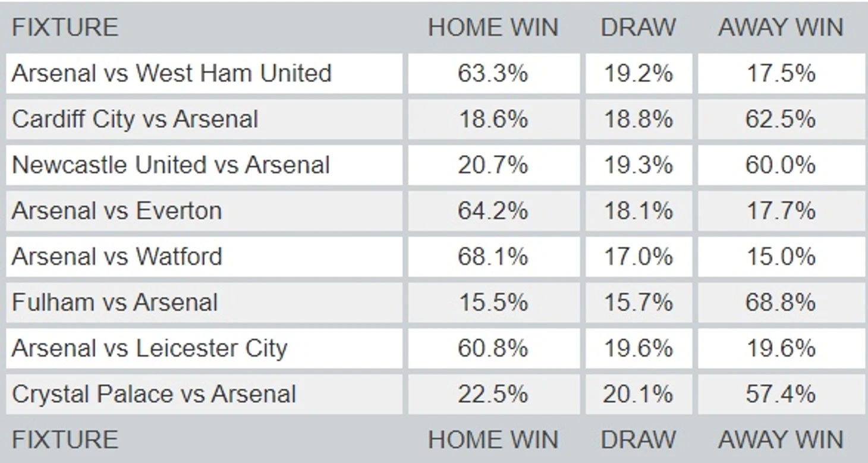The width and height of the screenshot is (868, 463).
Task: Click the top DRAW column header
Action: 638,27
